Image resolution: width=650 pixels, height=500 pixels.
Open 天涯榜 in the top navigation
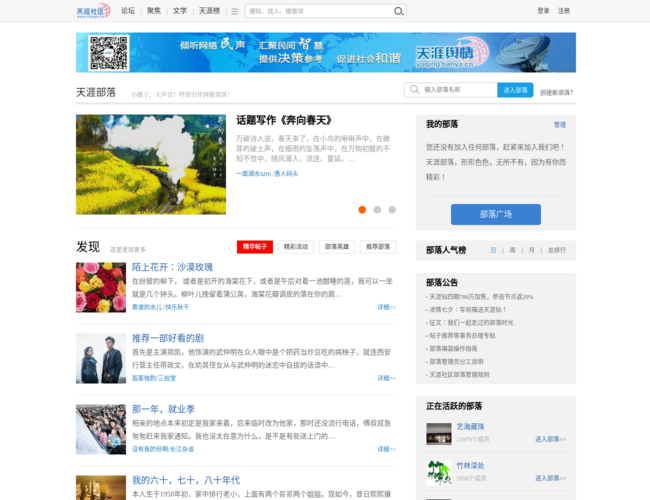point(209,11)
